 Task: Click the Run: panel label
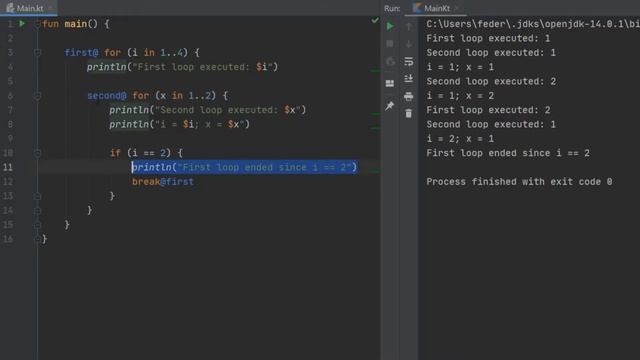pos(392,8)
